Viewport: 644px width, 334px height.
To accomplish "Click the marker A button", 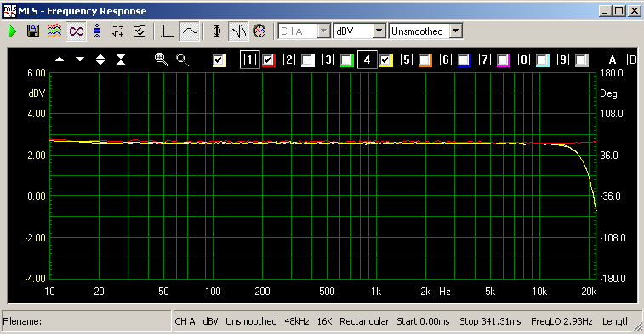I will click(613, 59).
